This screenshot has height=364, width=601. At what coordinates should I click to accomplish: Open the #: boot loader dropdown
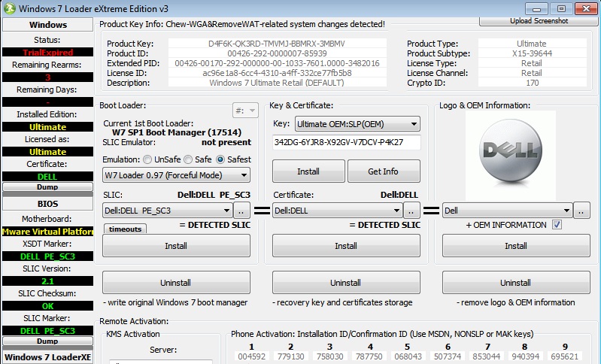245,111
